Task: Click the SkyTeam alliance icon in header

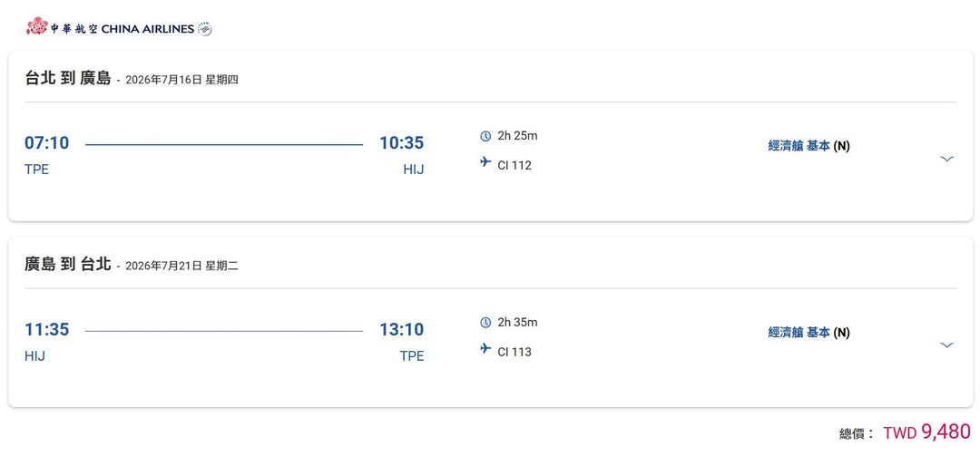Action: pyautogui.click(x=205, y=29)
